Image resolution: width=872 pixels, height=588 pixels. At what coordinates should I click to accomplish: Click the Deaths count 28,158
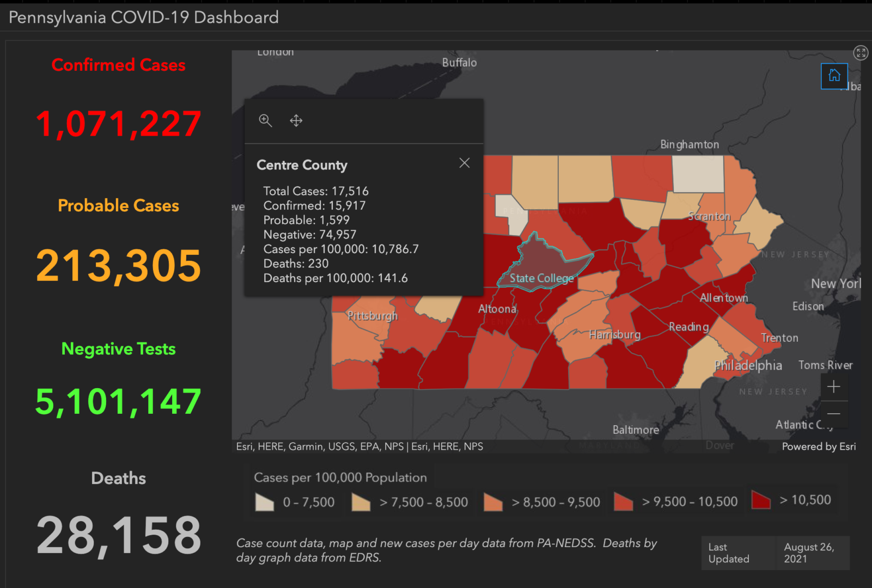118,536
